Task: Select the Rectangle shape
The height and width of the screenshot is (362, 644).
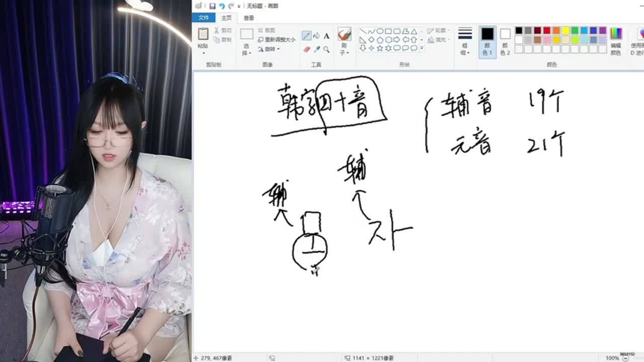Action: point(388,31)
